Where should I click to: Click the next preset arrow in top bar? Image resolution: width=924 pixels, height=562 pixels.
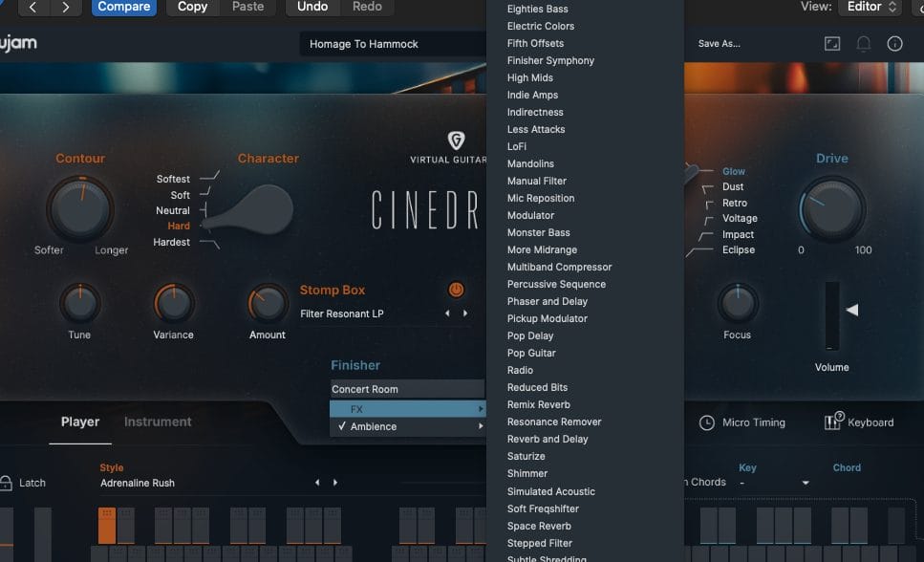point(65,7)
